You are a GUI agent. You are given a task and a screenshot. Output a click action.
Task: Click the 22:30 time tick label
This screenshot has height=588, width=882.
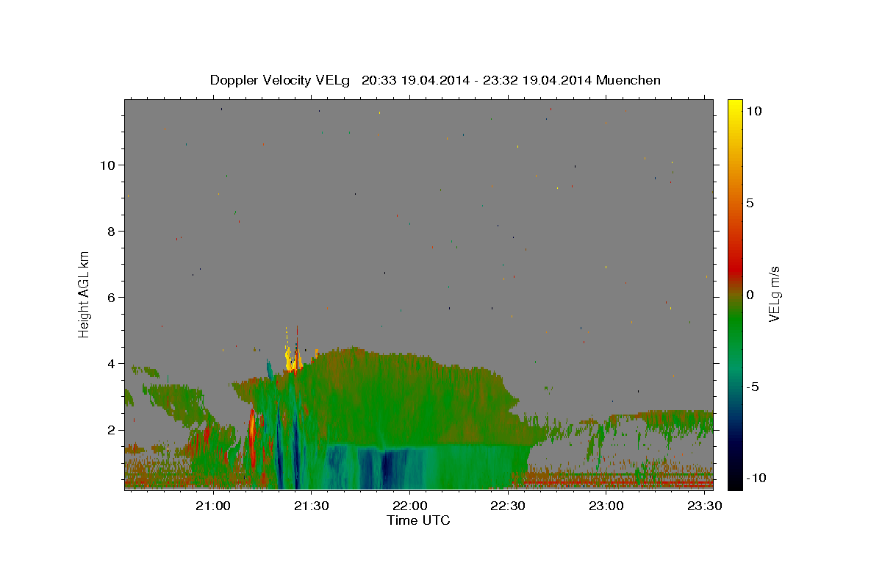(508, 506)
